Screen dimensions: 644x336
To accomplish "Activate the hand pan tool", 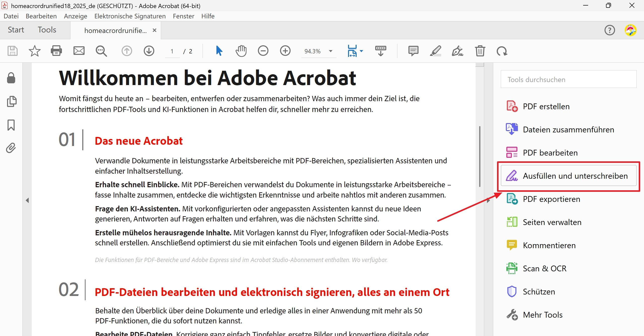I will click(x=241, y=51).
